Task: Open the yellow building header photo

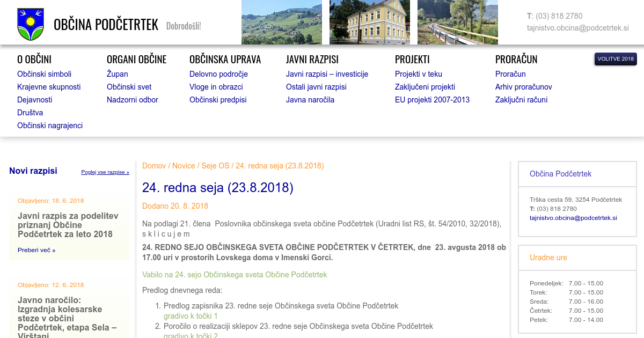Action: [369, 22]
